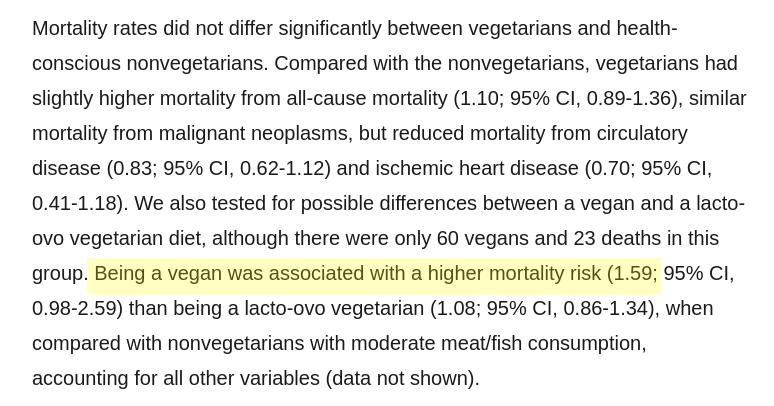Click the confidence interval "0.41-1.18"
This screenshot has height=406, width=774.
click(x=76, y=204)
